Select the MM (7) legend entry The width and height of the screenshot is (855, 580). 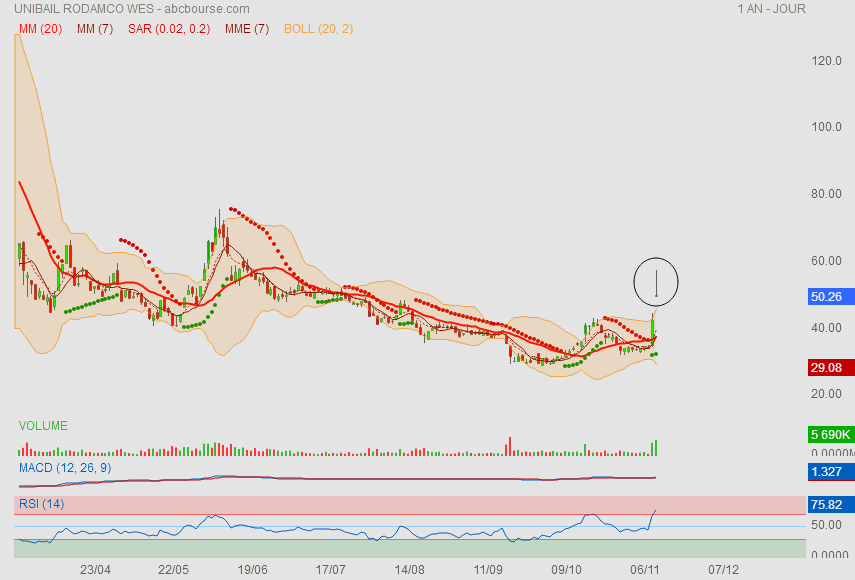pos(95,29)
